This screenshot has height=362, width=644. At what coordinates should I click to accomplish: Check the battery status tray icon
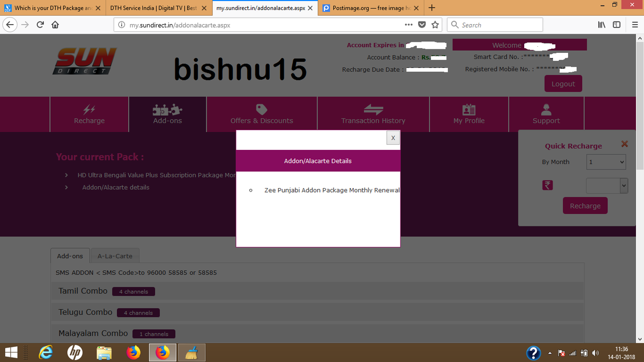(584, 353)
